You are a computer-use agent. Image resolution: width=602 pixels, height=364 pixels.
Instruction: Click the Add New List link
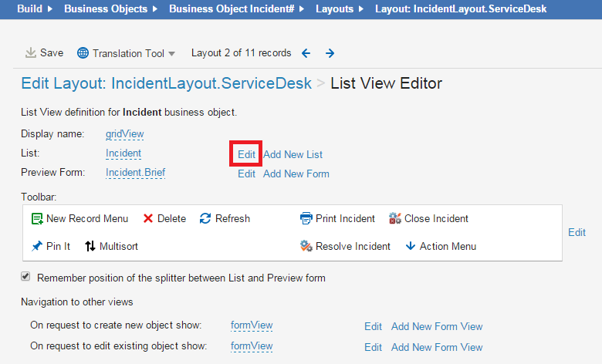point(293,154)
